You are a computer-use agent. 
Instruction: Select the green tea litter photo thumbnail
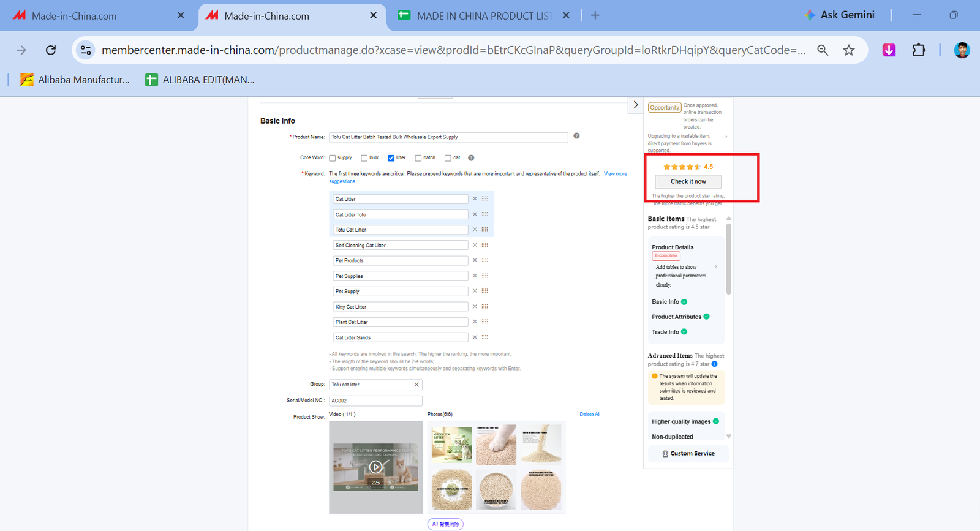(x=451, y=444)
